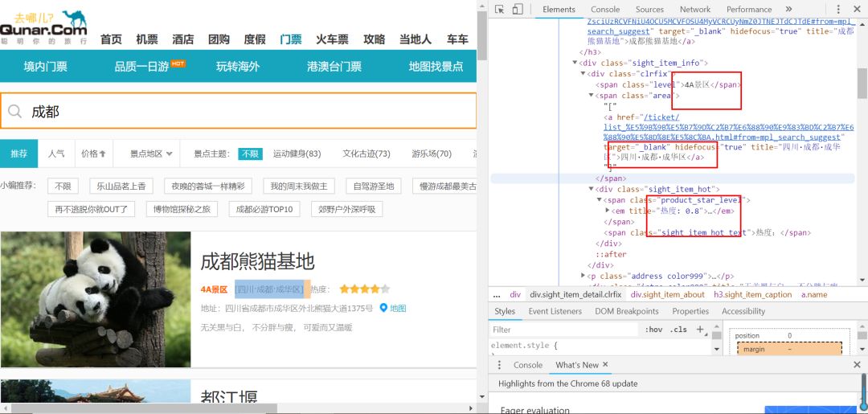Click the search magnifier icon
Screen dimensions: 868x414
(14, 112)
